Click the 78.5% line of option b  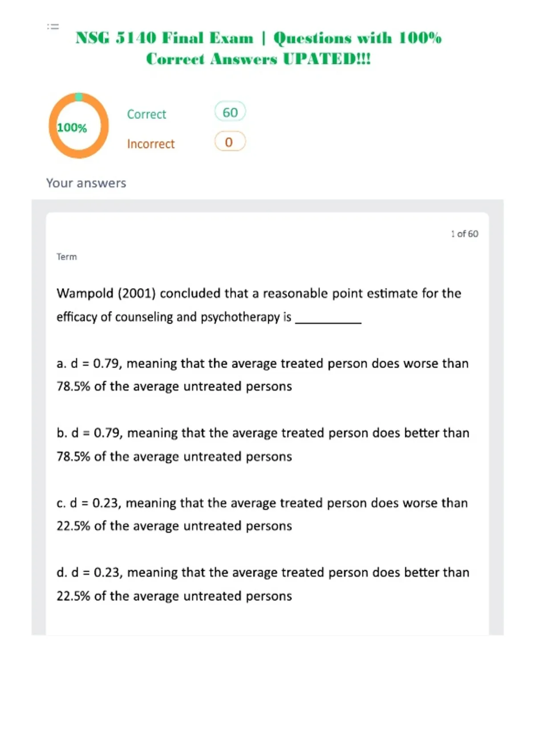(x=174, y=457)
